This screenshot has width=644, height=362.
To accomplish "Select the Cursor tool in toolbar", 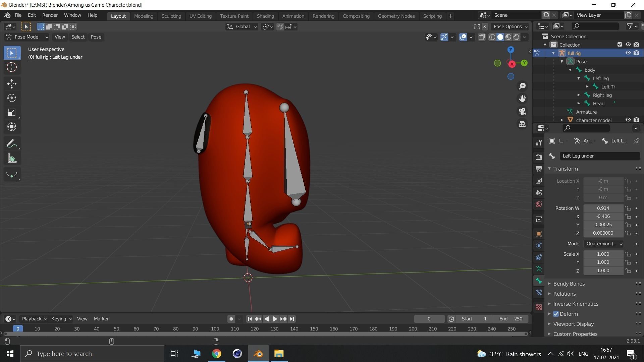I will (x=12, y=67).
